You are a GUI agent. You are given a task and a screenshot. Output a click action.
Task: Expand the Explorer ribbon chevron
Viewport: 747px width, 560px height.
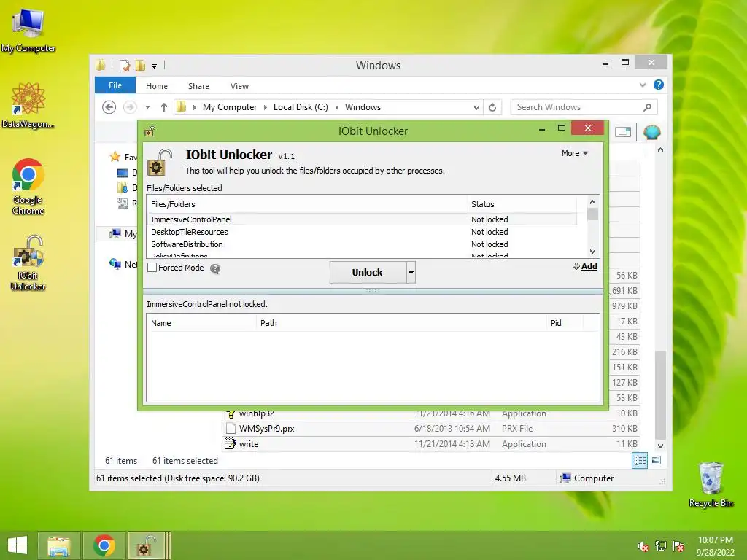click(x=643, y=85)
